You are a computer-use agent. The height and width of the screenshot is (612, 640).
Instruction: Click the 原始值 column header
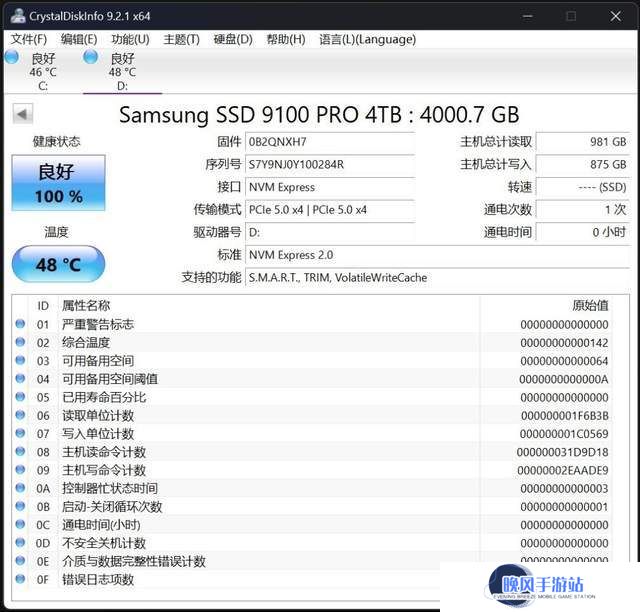(590, 305)
